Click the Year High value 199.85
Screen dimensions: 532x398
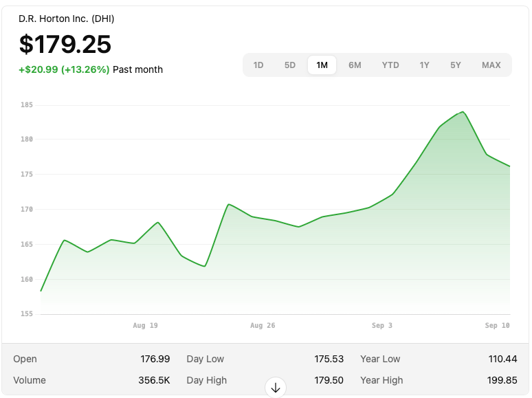tap(502, 380)
